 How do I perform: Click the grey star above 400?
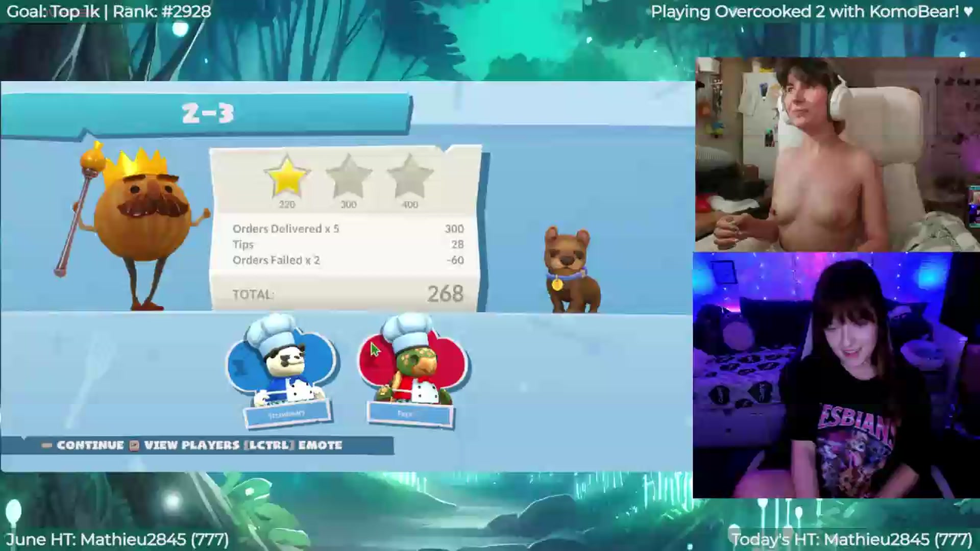tap(410, 177)
